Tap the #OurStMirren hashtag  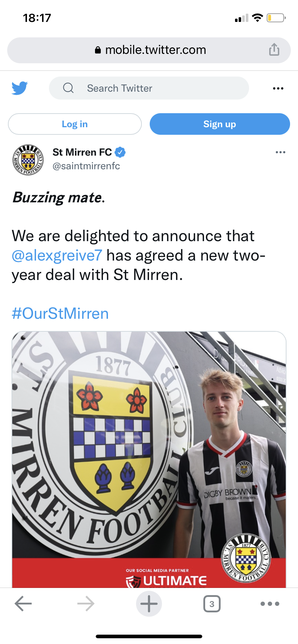coord(60,313)
